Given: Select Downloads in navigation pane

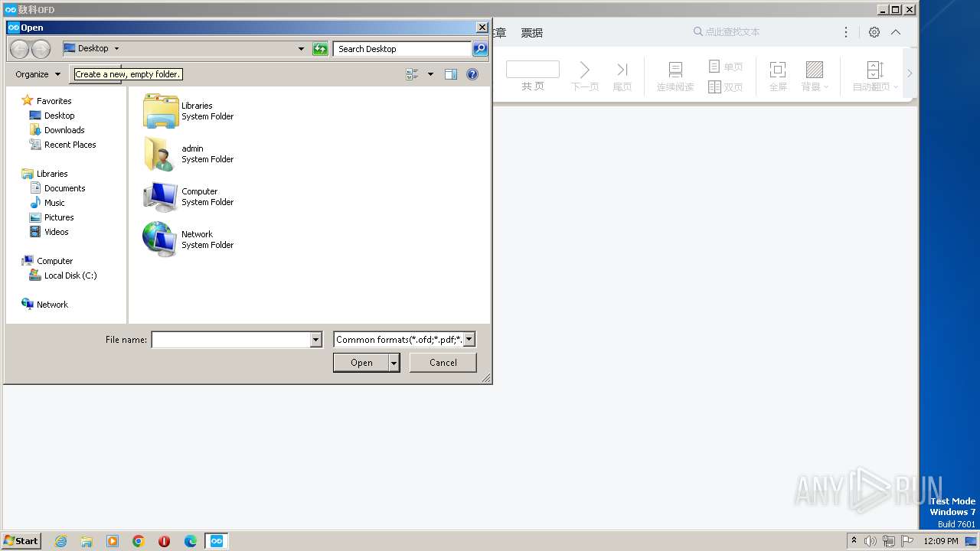Looking at the screenshot, I should [x=64, y=130].
